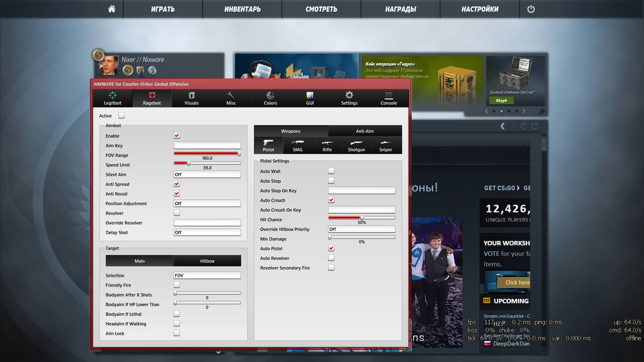Click the browser back arrow in news panel

click(502, 126)
